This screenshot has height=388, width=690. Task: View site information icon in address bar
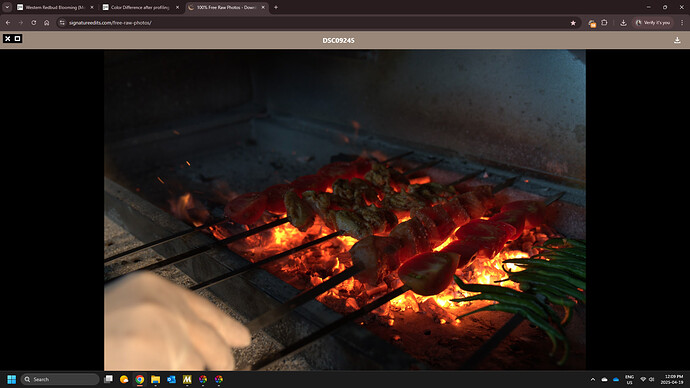62,23
